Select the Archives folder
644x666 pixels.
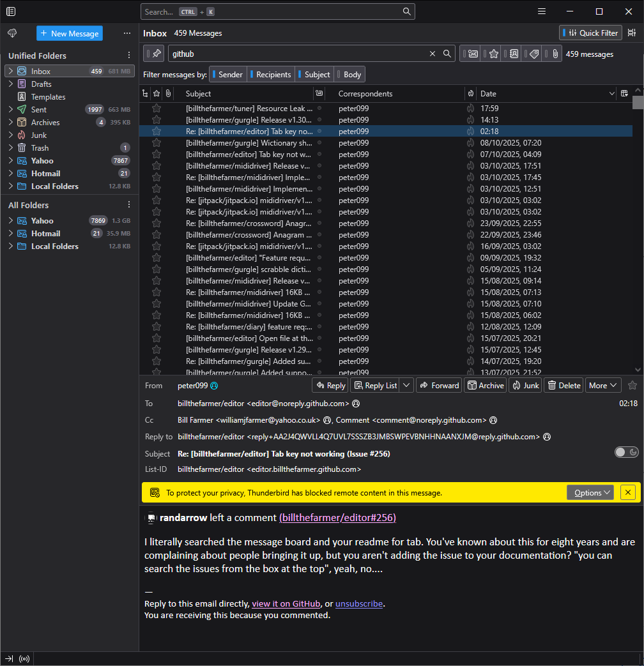point(45,123)
